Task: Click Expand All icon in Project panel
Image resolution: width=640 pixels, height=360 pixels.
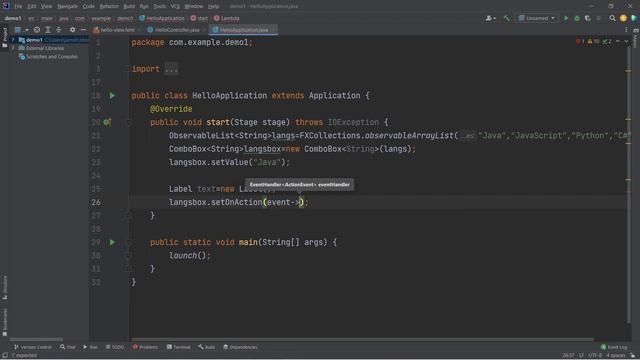Action: coord(48,30)
